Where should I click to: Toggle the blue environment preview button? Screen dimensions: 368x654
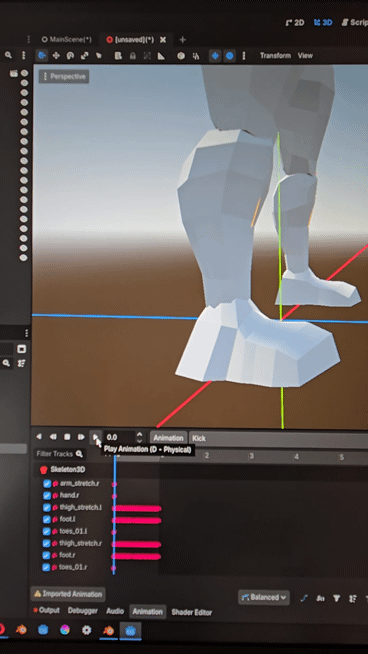point(229,56)
